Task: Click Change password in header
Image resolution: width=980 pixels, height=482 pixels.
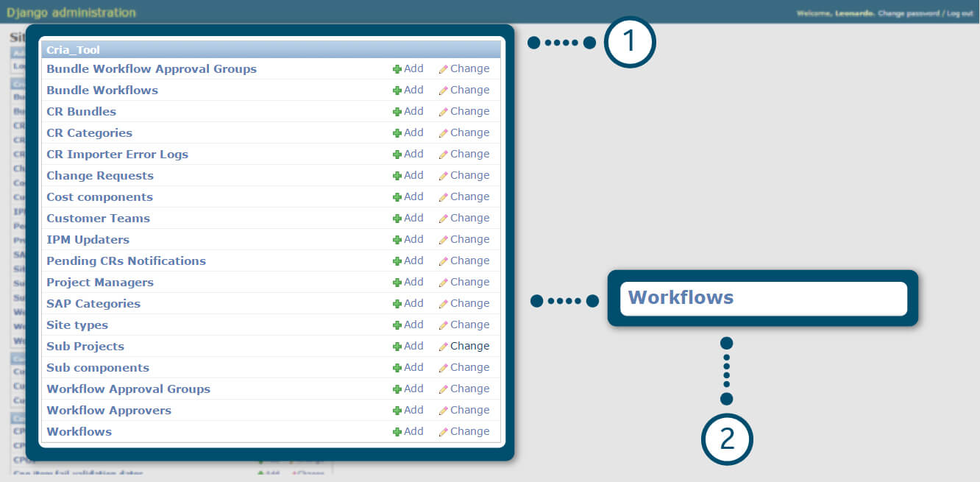Action: (x=908, y=13)
